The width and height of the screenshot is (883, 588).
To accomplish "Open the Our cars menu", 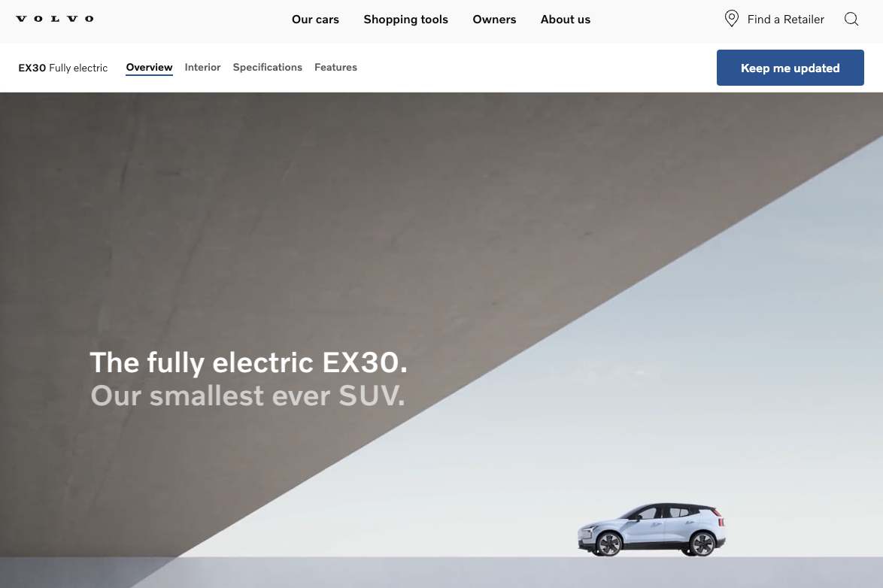I will (x=315, y=20).
